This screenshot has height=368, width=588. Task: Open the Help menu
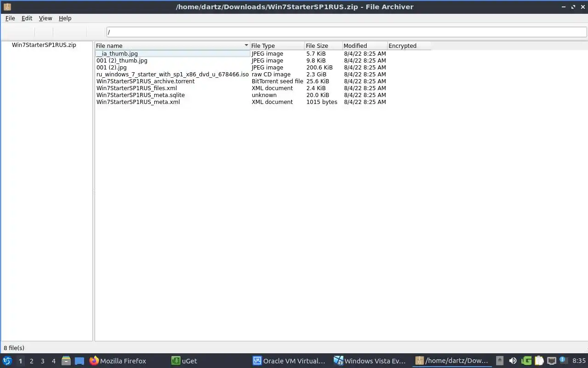[65, 18]
